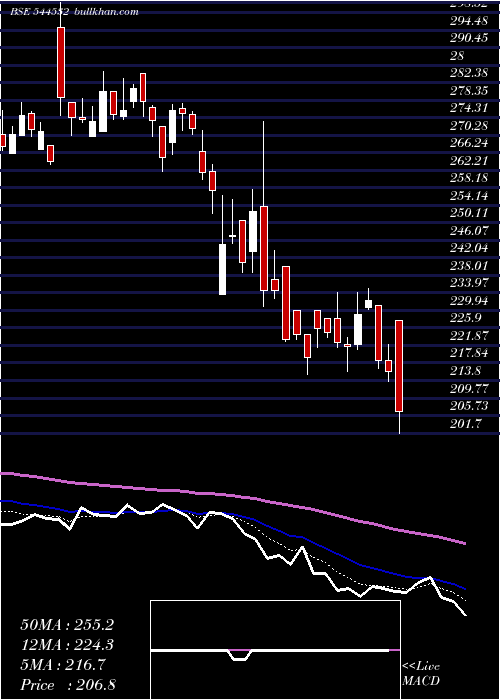Click the 5MA : 216.7 readout
The height and width of the screenshot is (700, 500).
(63, 665)
